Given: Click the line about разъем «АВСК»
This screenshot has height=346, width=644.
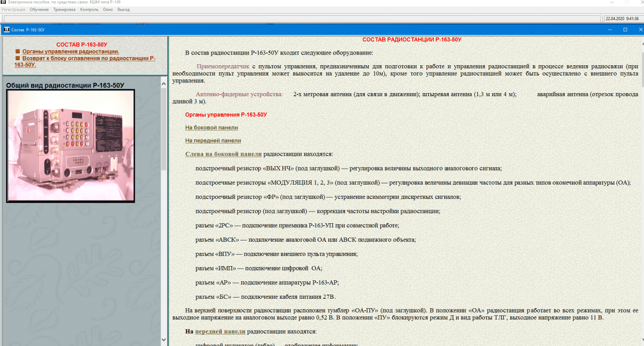Looking at the screenshot, I should pyautogui.click(x=305, y=240).
